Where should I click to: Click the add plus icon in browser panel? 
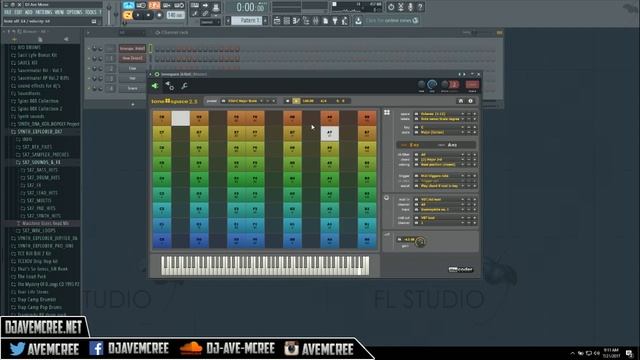(x=14, y=39)
